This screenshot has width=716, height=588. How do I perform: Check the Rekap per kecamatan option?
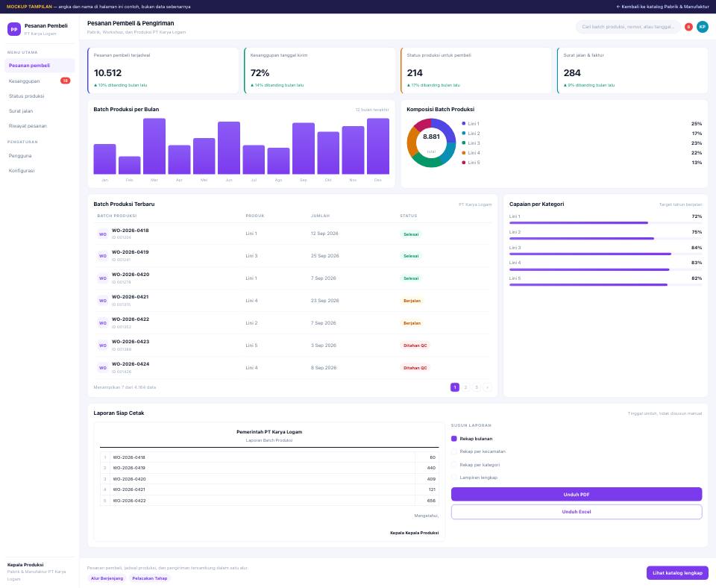click(x=454, y=451)
